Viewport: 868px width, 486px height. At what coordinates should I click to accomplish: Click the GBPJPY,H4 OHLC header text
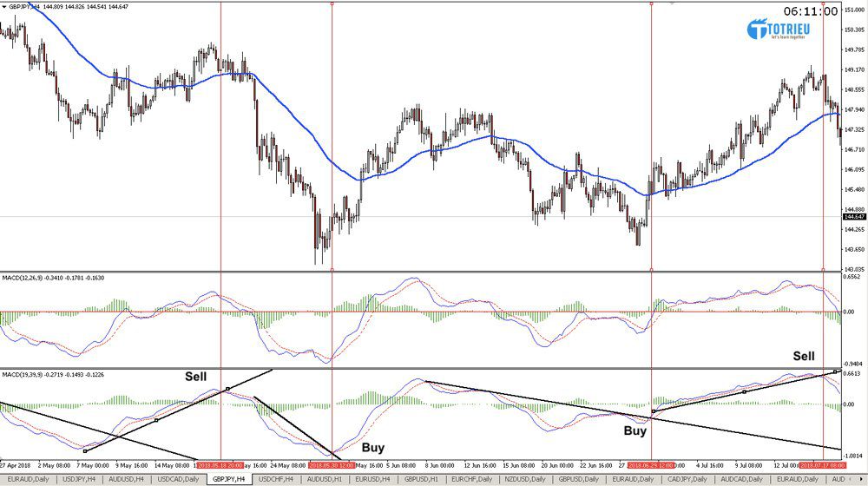coord(69,7)
